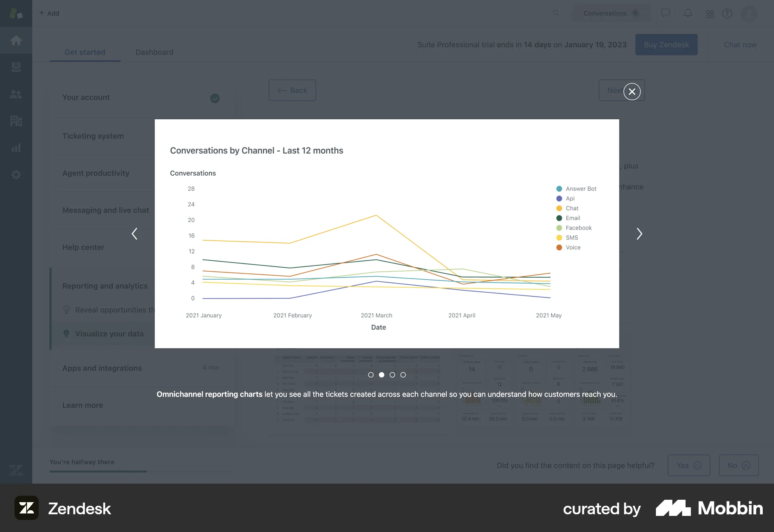Open the Customers people icon
This screenshot has width=774, height=532.
[16, 94]
